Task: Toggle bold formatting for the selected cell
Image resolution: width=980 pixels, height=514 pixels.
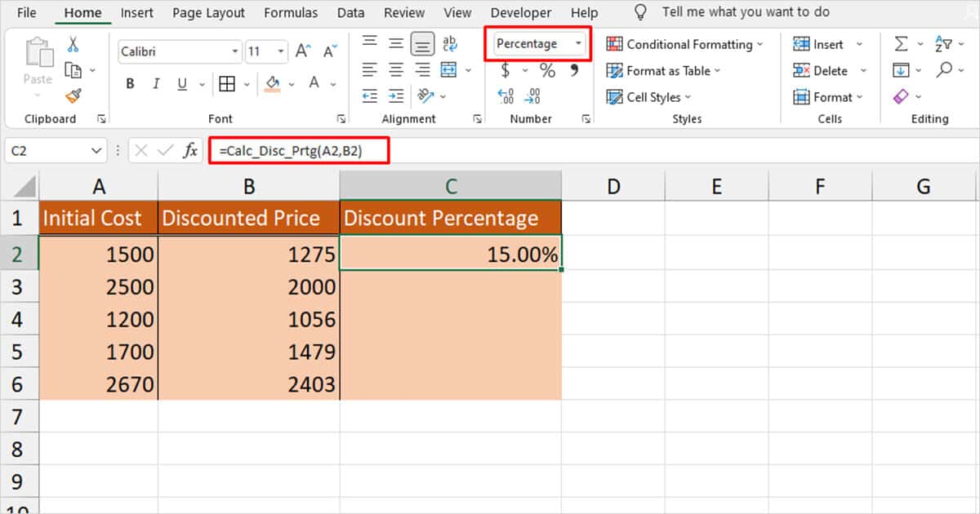Action: coord(131,83)
